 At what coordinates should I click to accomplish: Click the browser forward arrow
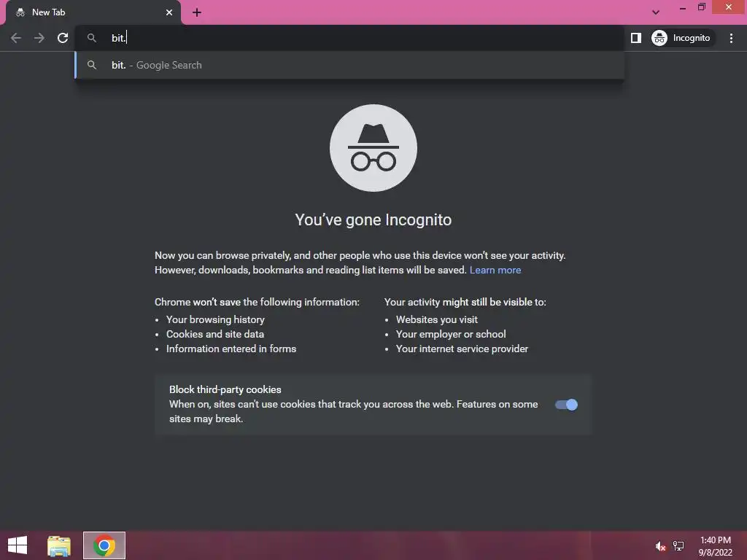pyautogui.click(x=39, y=38)
